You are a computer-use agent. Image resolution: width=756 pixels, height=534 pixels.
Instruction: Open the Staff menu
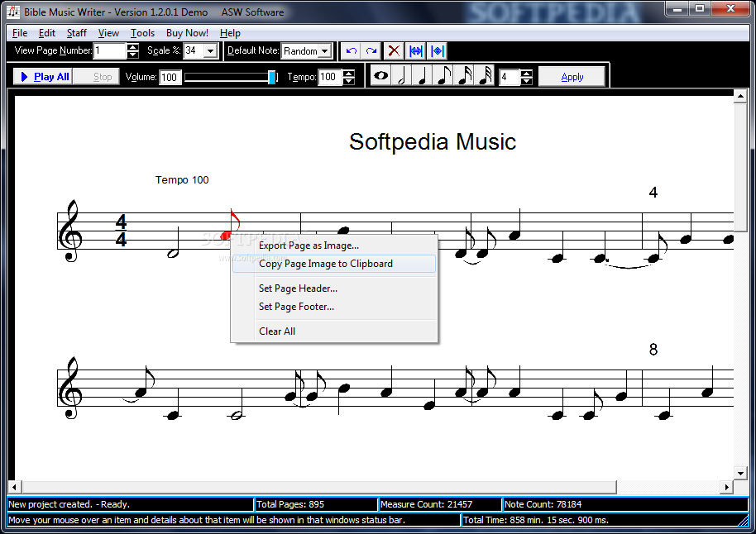[x=76, y=33]
